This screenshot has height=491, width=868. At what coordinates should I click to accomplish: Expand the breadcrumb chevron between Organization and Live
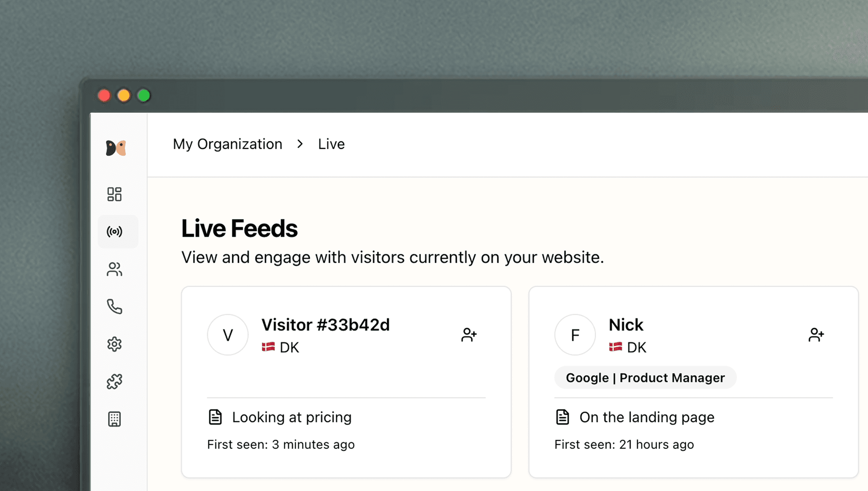[300, 144]
